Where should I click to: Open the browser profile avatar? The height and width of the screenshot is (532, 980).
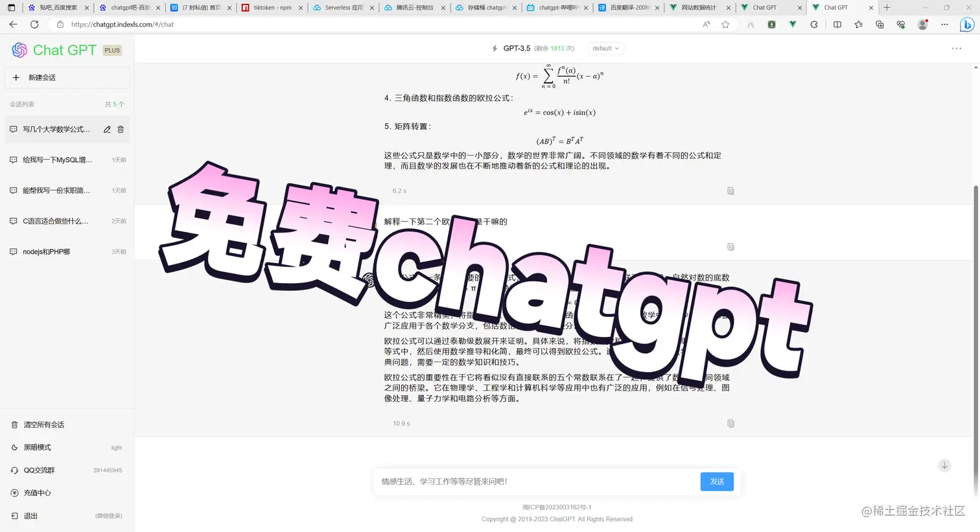point(922,25)
